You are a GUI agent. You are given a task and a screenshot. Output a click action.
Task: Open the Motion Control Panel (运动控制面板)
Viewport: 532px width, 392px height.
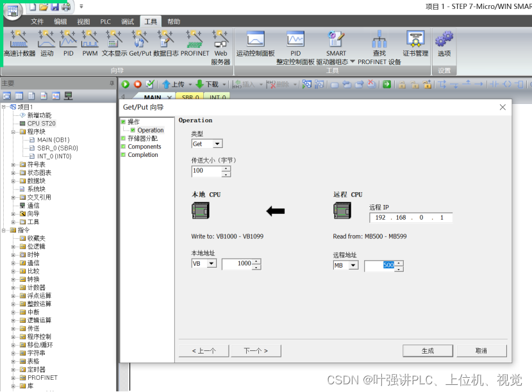(x=256, y=43)
